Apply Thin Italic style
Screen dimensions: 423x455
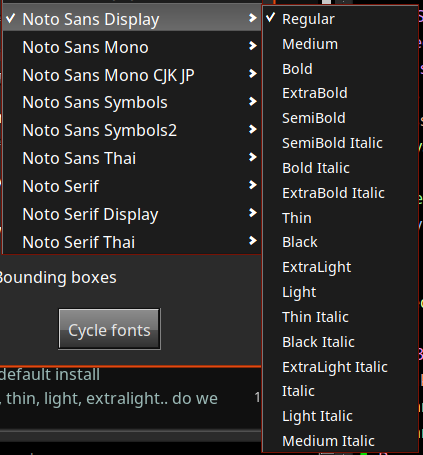[x=340, y=317]
